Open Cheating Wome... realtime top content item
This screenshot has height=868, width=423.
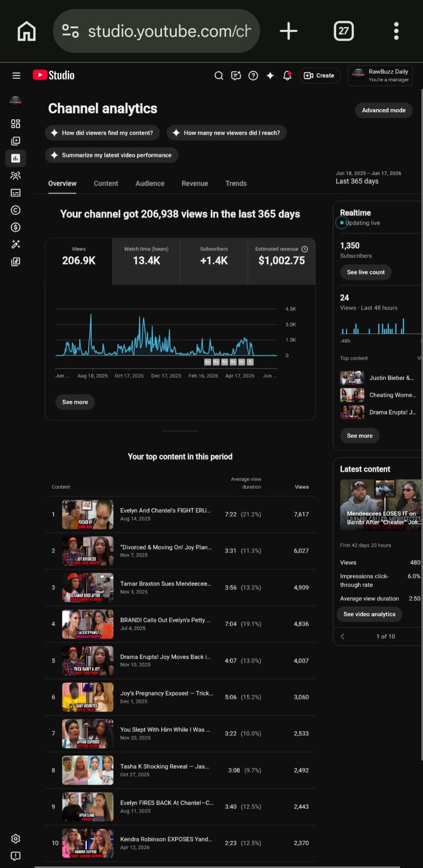(x=380, y=395)
